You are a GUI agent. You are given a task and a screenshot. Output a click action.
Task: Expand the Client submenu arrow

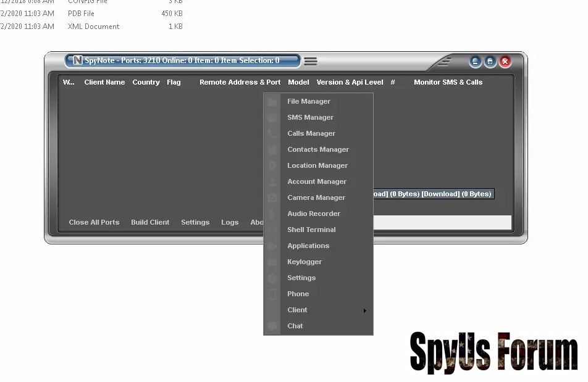(x=365, y=310)
